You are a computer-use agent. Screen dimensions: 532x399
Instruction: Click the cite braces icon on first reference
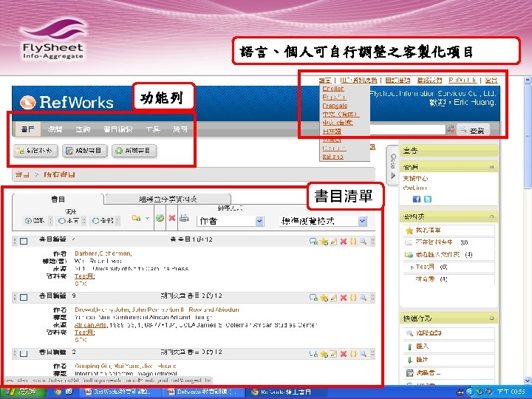[x=353, y=241]
